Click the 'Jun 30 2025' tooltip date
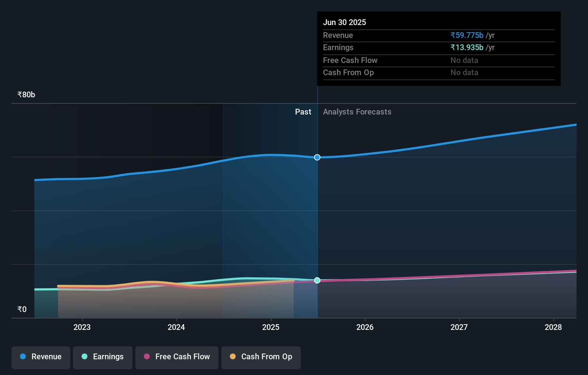 point(344,23)
